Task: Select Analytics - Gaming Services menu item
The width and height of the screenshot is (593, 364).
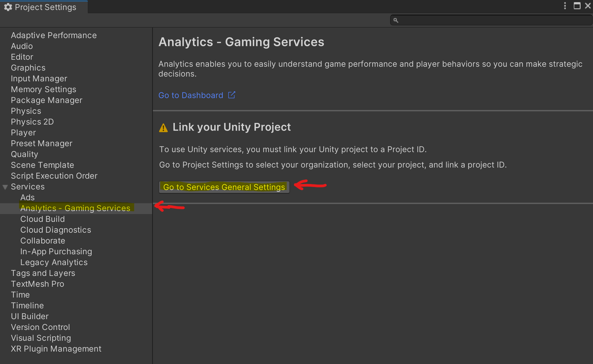Action: click(x=75, y=208)
